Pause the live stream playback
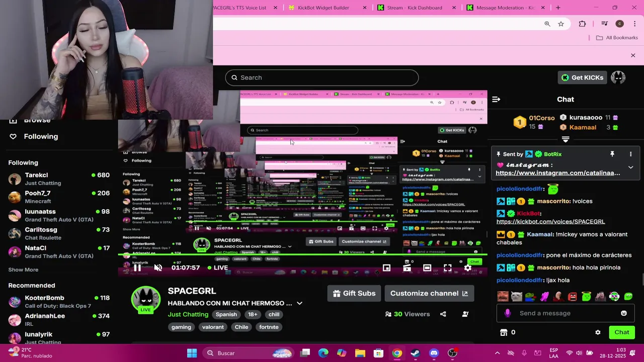The image size is (644, 362). click(x=137, y=267)
